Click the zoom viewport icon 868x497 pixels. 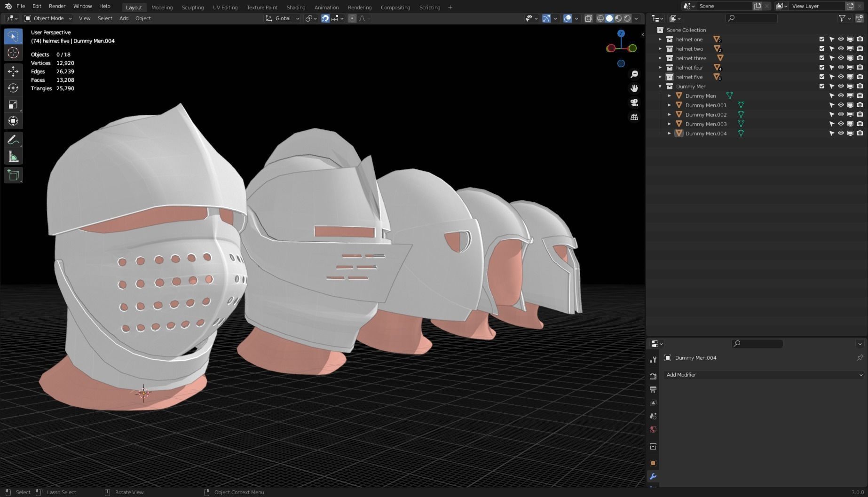click(634, 74)
